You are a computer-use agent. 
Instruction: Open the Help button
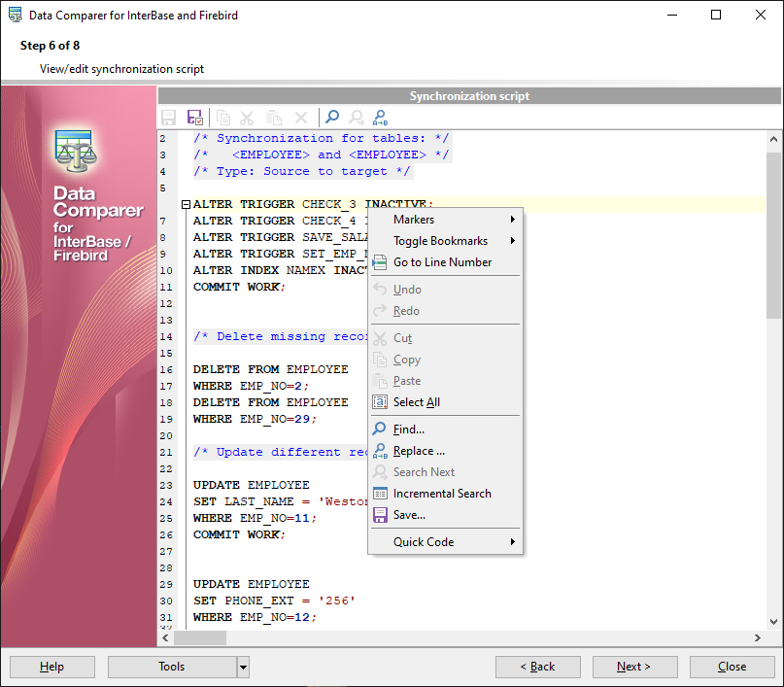(52, 667)
